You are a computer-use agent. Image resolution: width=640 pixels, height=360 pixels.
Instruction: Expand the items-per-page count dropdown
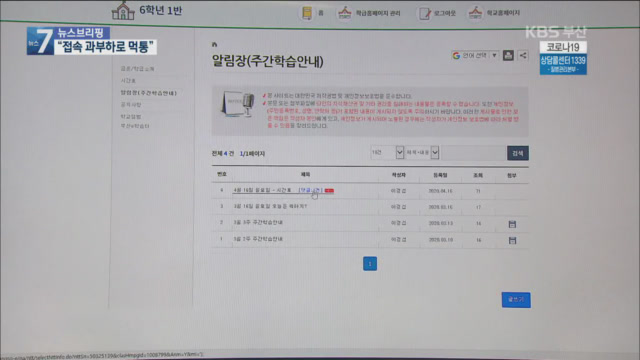[387, 152]
